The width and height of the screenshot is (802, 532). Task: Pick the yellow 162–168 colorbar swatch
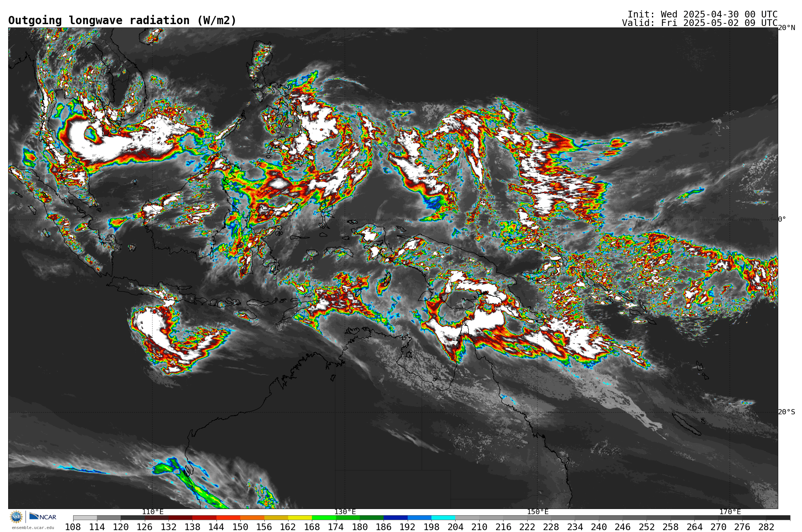(x=300, y=518)
